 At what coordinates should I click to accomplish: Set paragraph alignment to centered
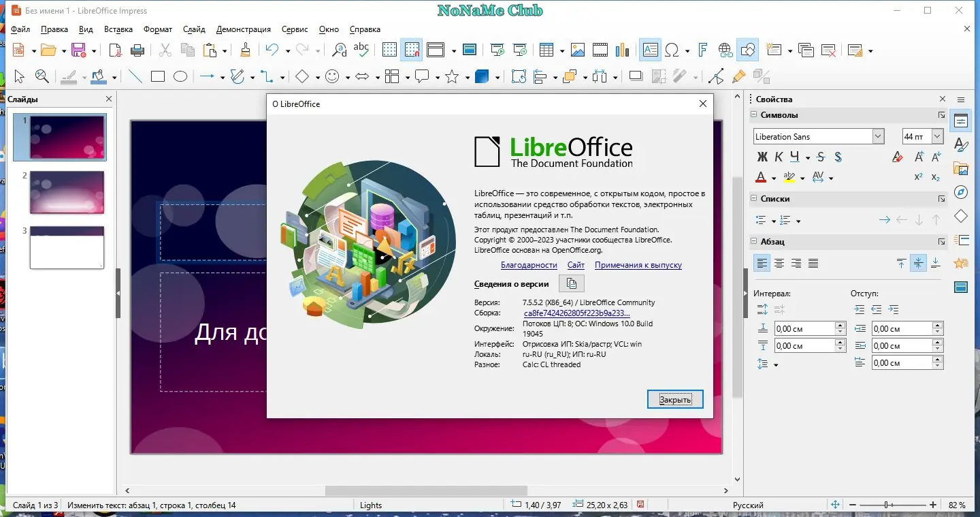(x=779, y=263)
